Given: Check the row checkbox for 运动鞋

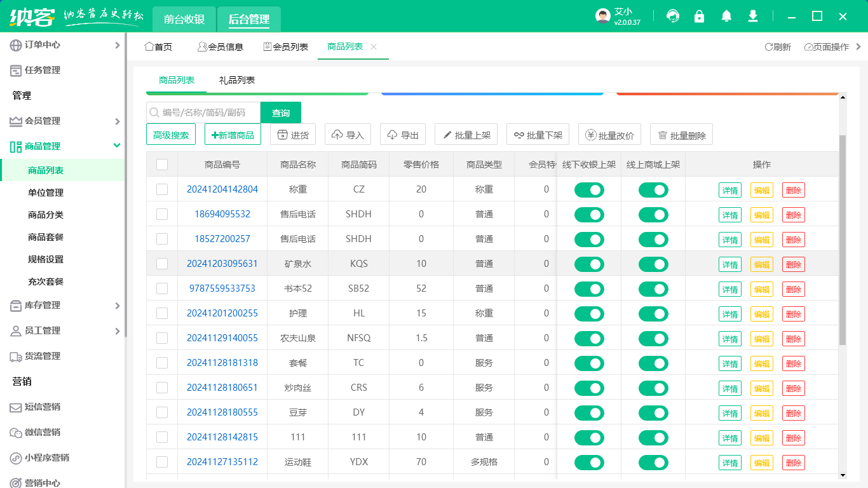Looking at the screenshot, I should [162, 462].
